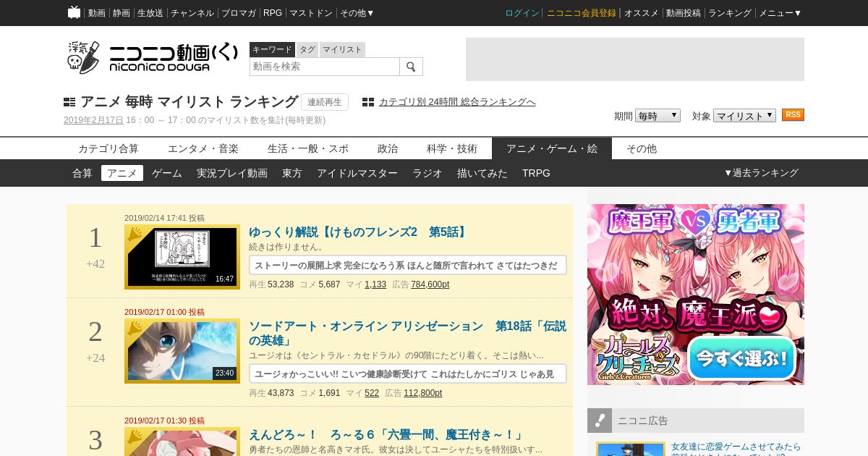Click カテゴリ別 24時間 総合ランキングへ link
The width and height of the screenshot is (868, 456).
coord(457,102)
